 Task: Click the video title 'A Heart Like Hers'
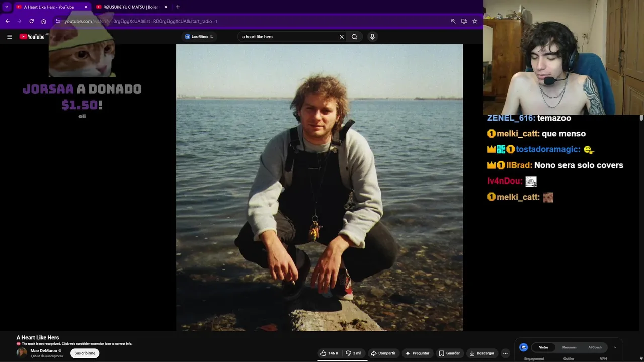click(x=38, y=338)
